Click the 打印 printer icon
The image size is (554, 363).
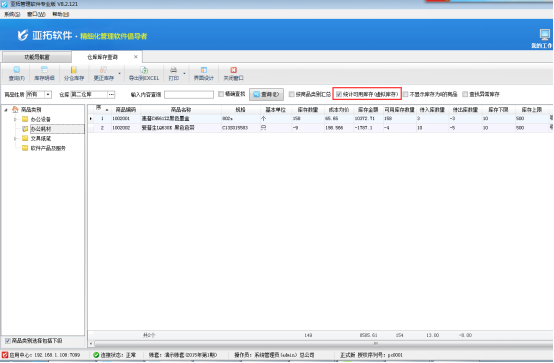173,70
